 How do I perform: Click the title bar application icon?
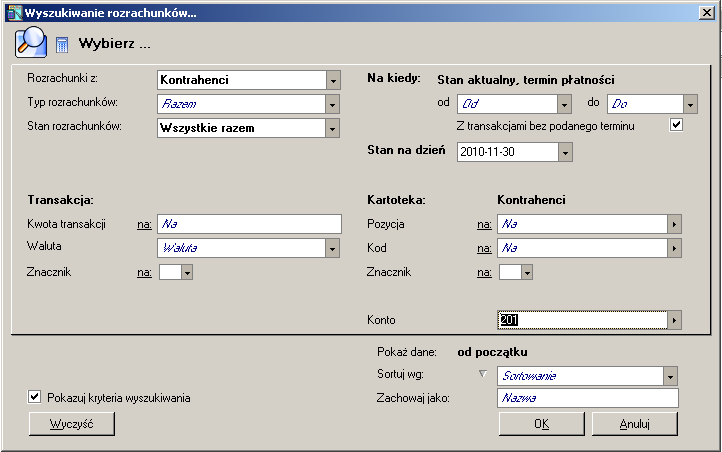coord(12,13)
